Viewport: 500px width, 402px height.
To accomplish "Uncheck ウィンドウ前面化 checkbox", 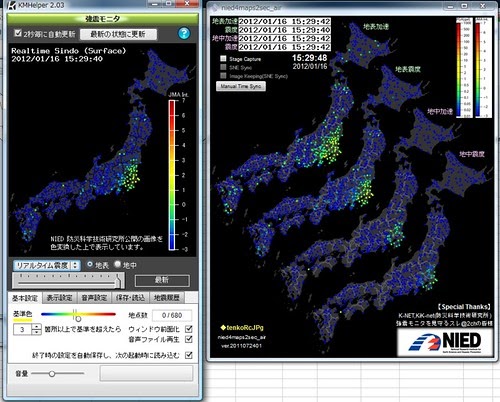I will pos(189,329).
